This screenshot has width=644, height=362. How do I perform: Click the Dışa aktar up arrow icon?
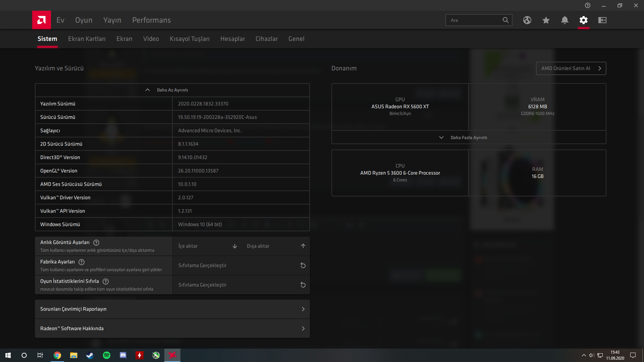[303, 246]
